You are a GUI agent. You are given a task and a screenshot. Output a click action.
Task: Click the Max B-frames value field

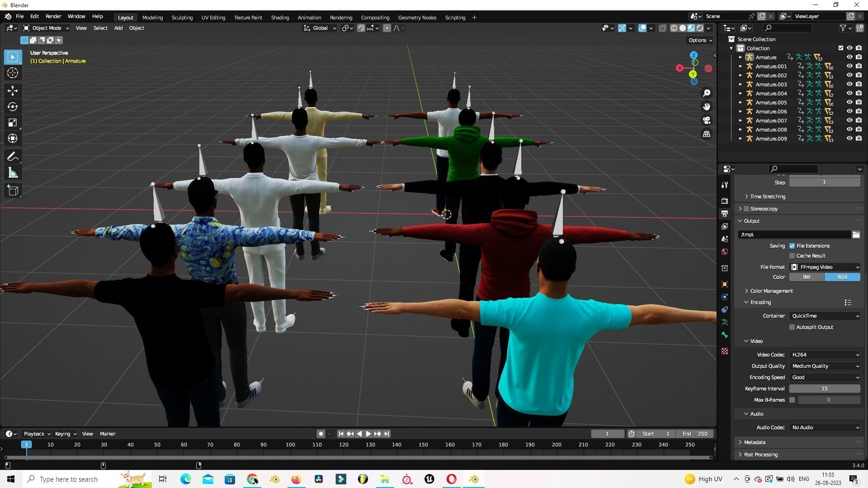click(829, 400)
